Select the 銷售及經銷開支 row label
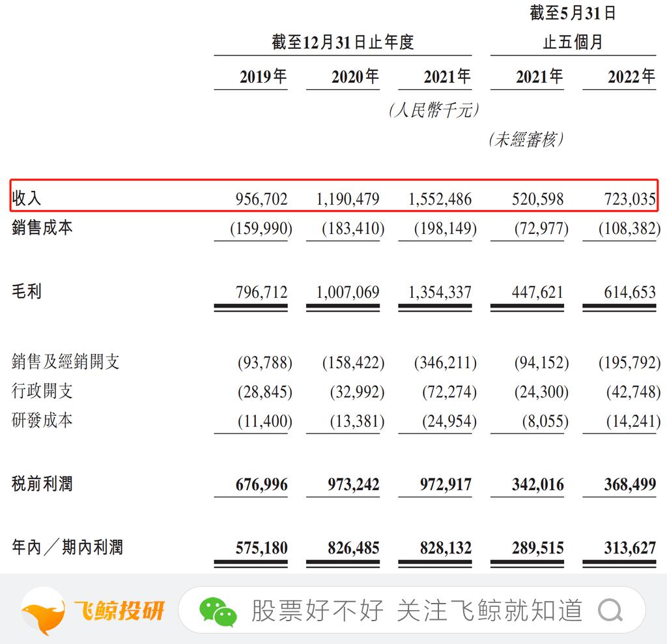The height and width of the screenshot is (644, 667). point(66,362)
